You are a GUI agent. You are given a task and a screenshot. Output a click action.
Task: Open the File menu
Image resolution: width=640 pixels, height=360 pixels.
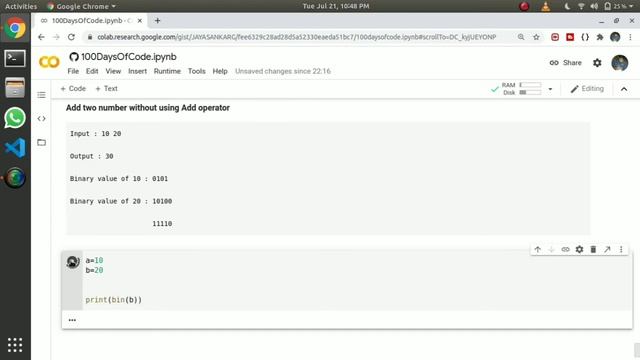pos(73,71)
